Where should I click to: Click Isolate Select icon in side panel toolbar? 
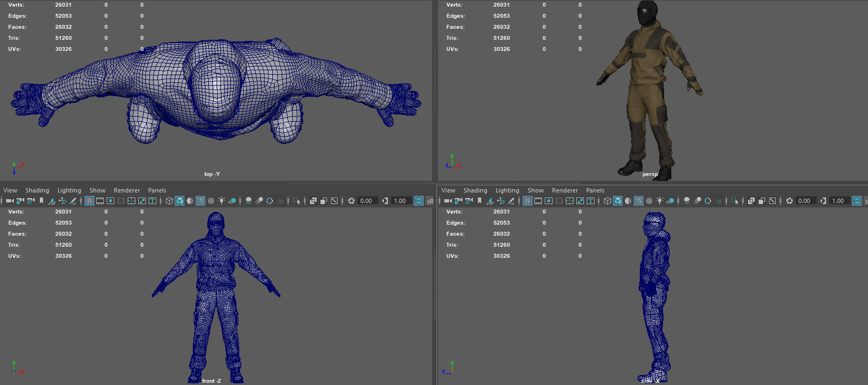(734, 201)
